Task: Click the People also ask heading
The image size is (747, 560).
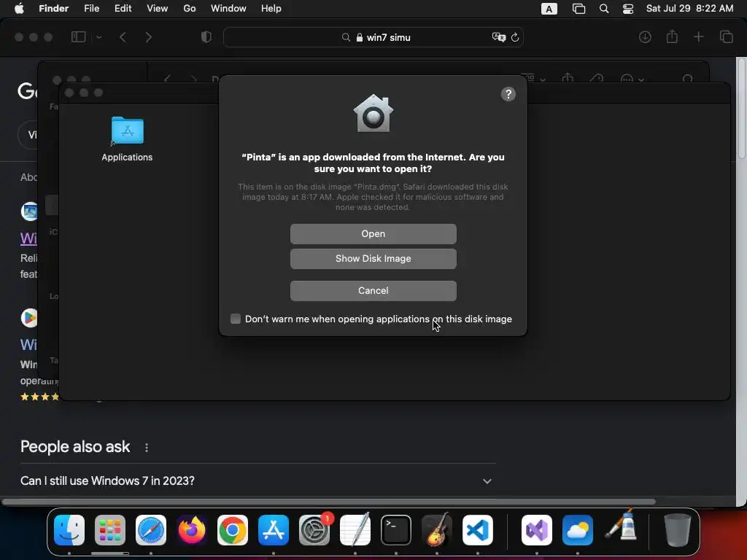Action: [x=75, y=447]
